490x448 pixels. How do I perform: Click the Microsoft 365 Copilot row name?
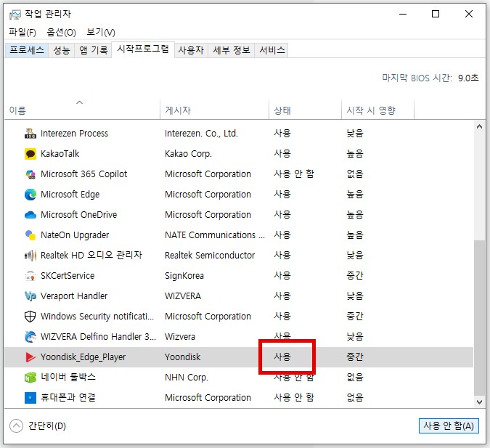click(83, 174)
